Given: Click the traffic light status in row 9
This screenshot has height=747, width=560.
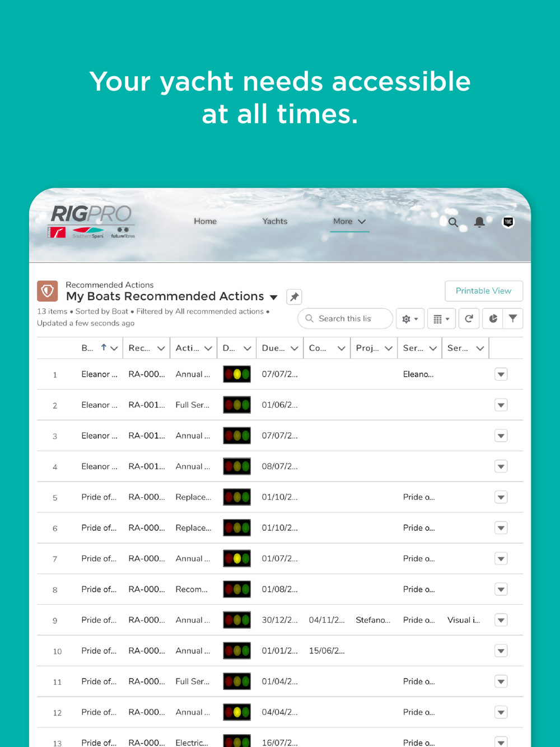Looking at the screenshot, I should tap(237, 620).
